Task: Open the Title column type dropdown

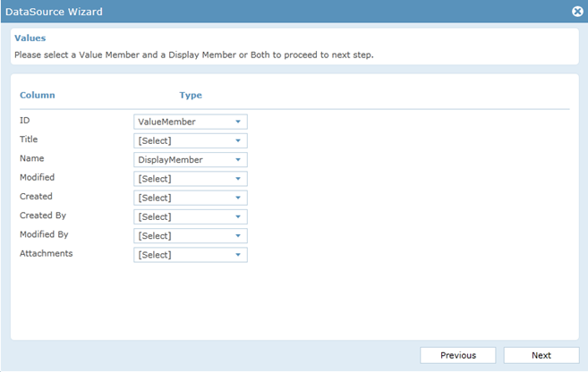Action: click(x=190, y=140)
